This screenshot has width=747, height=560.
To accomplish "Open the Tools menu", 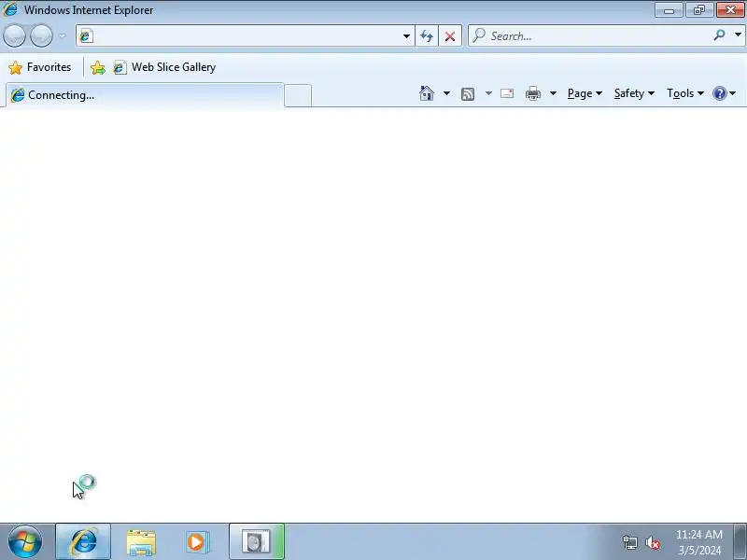I will click(x=685, y=93).
